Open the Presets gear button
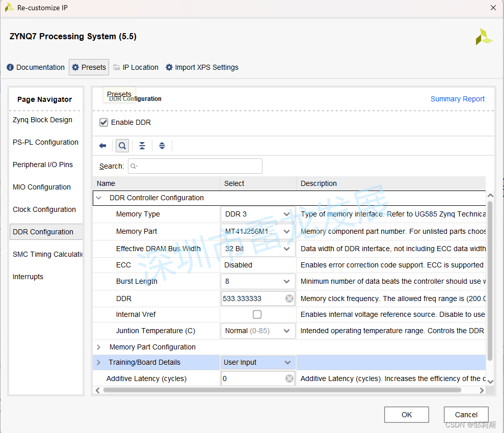 pyautogui.click(x=89, y=67)
